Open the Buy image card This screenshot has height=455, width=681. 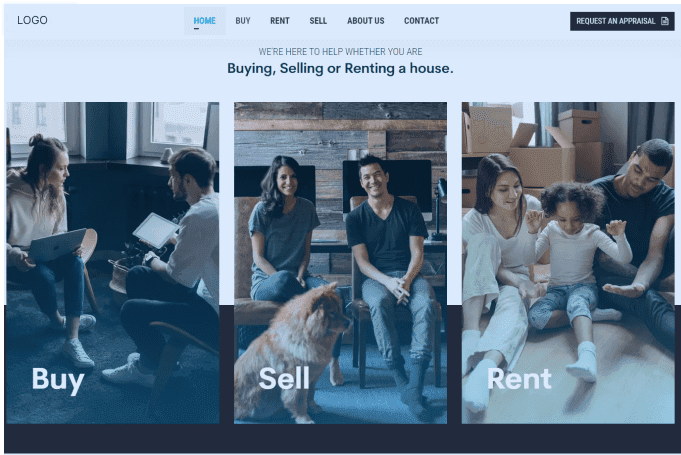113,263
